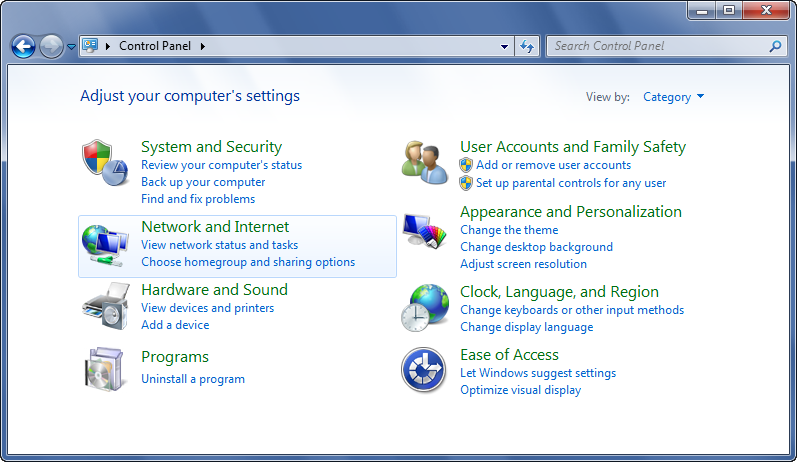
Task: Click the Add a device link
Action: [x=175, y=325]
